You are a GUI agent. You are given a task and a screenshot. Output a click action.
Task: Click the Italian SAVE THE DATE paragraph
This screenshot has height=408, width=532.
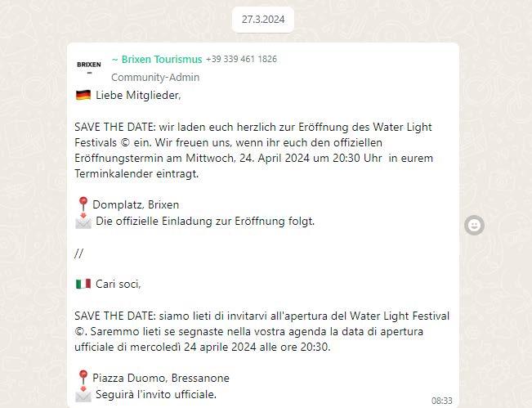tap(262, 331)
